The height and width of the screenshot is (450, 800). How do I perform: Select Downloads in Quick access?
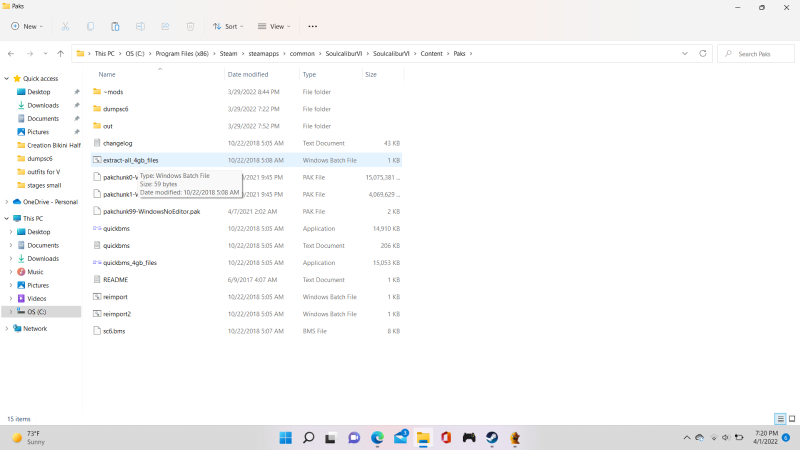(x=43, y=105)
